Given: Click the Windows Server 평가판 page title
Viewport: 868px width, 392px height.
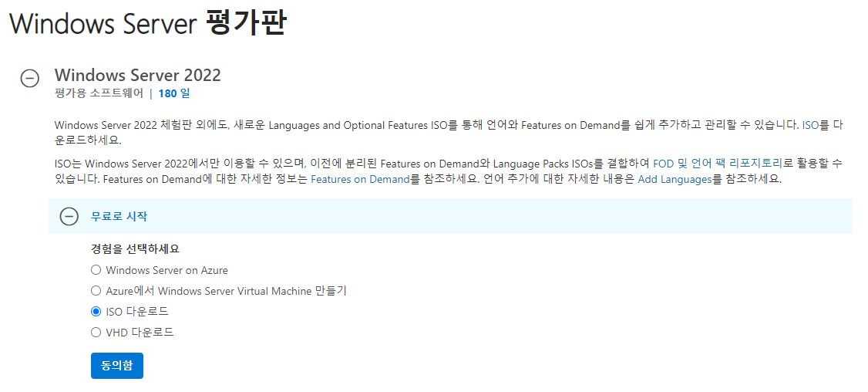Looking at the screenshot, I should point(148,23).
